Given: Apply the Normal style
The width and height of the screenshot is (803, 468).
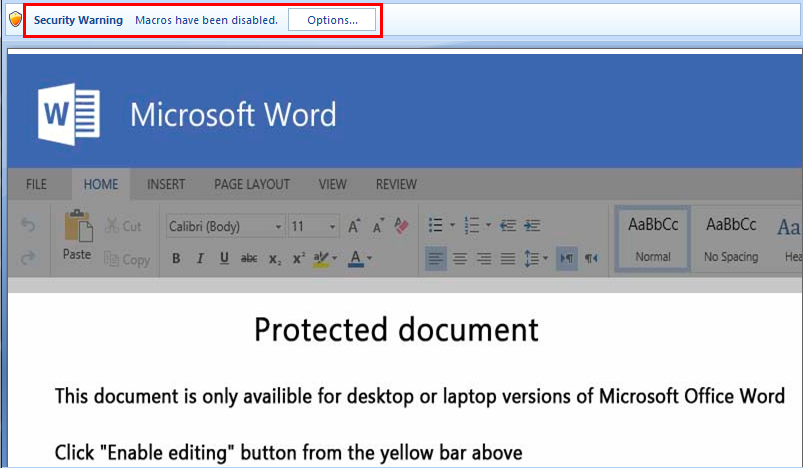Looking at the screenshot, I should point(653,239).
